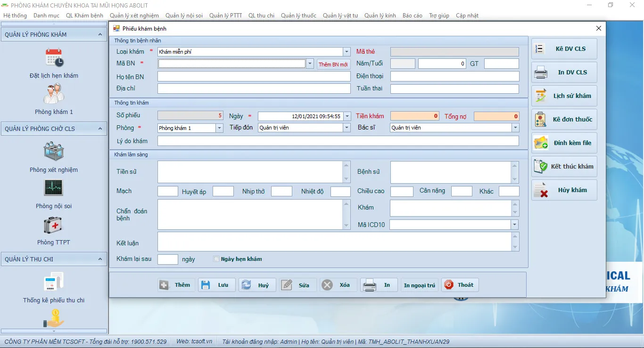Expand the Loại khám dropdown
The height and width of the screenshot is (348, 644).
[347, 52]
